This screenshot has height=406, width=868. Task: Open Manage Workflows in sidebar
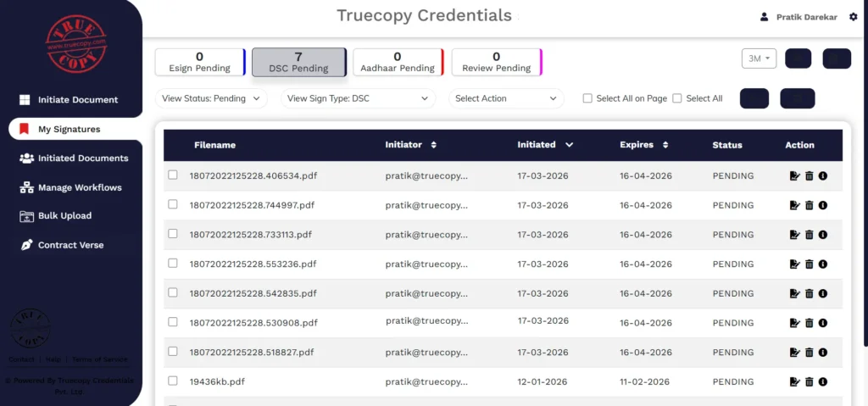[70, 187]
